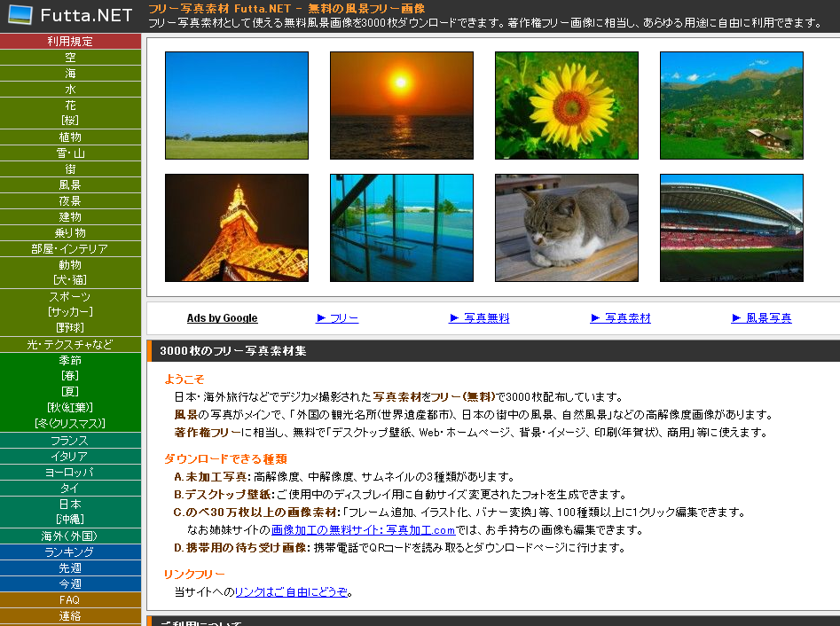Choose フランス from the sidebar menu

pyautogui.click(x=70, y=441)
